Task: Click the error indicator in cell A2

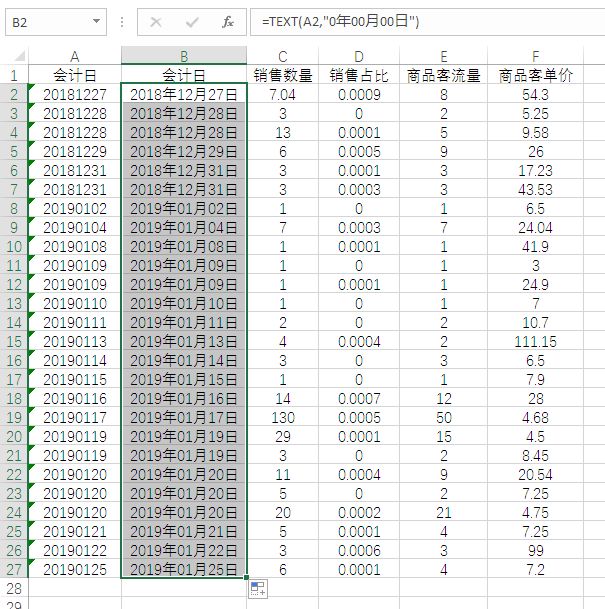Action: (31, 86)
